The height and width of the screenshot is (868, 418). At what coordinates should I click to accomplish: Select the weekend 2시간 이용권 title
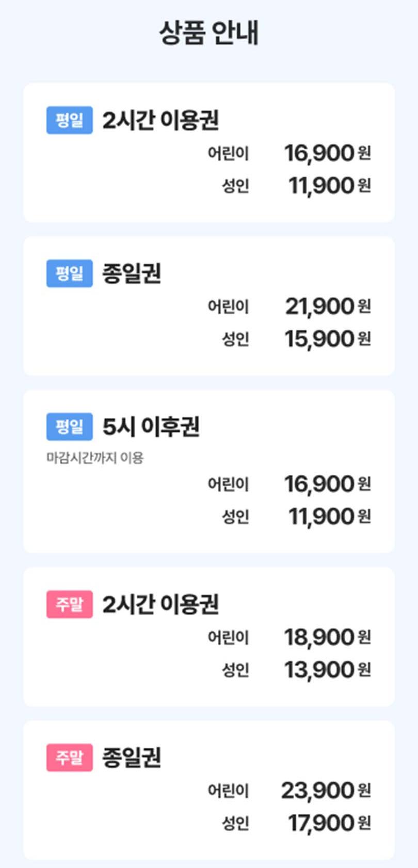160,604
